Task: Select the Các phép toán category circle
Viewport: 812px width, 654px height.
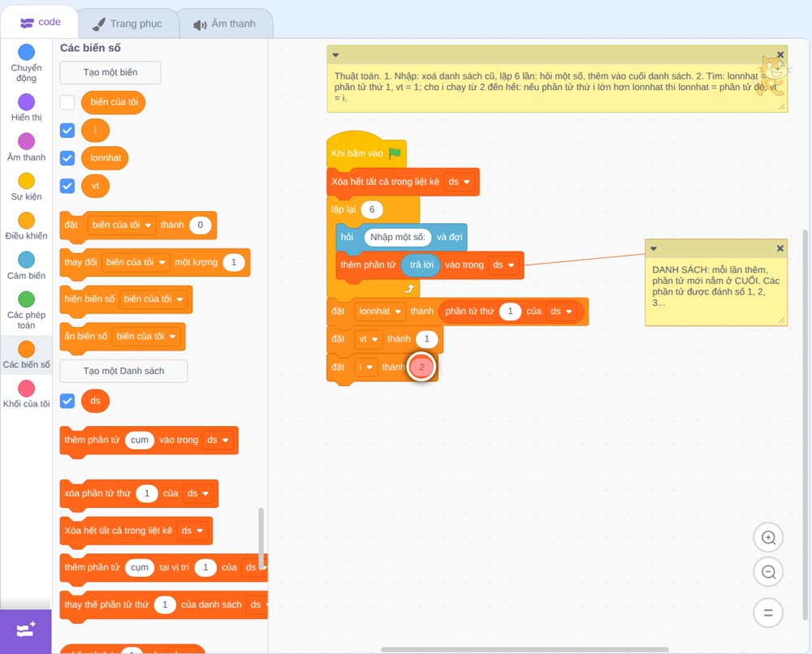Action: click(27, 299)
